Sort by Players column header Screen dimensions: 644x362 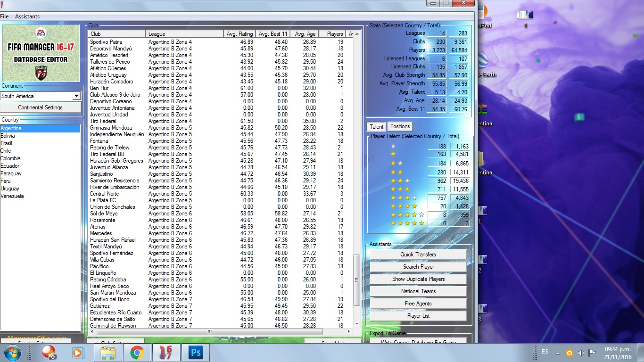tap(332, 34)
